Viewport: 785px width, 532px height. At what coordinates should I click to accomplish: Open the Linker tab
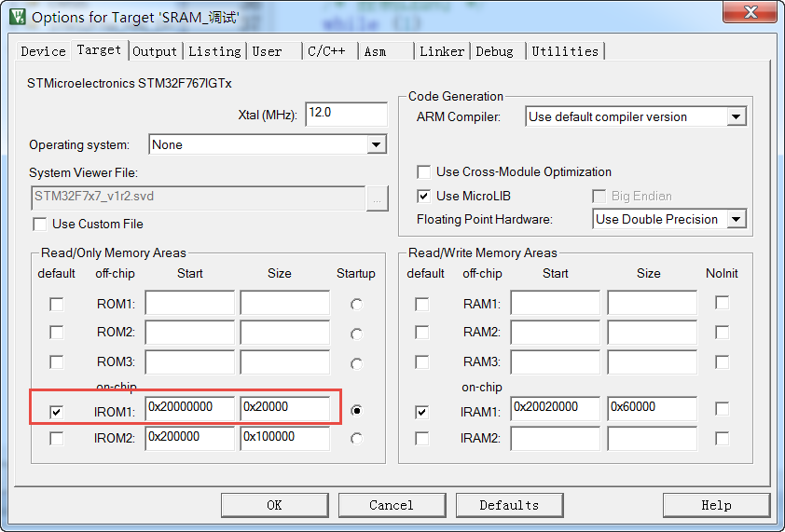click(x=442, y=51)
